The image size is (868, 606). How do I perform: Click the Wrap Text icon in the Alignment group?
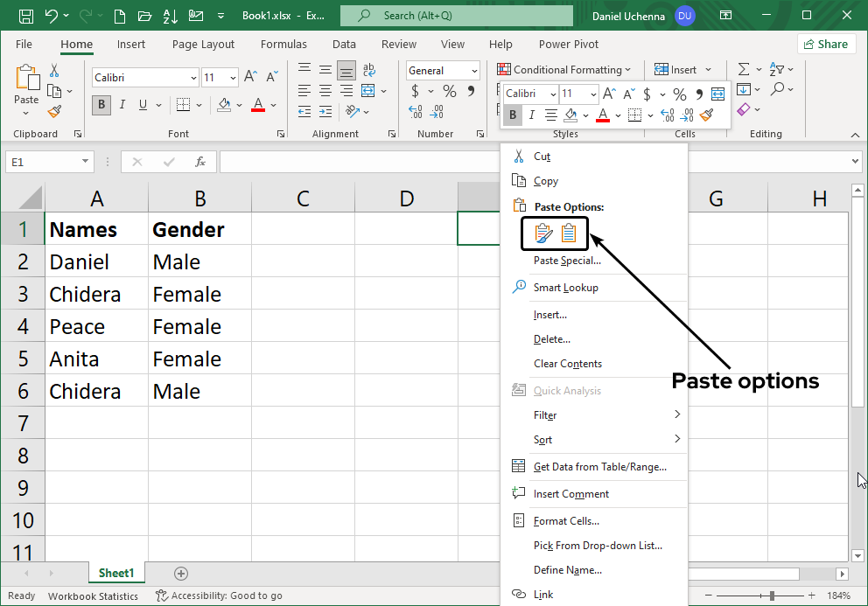369,71
